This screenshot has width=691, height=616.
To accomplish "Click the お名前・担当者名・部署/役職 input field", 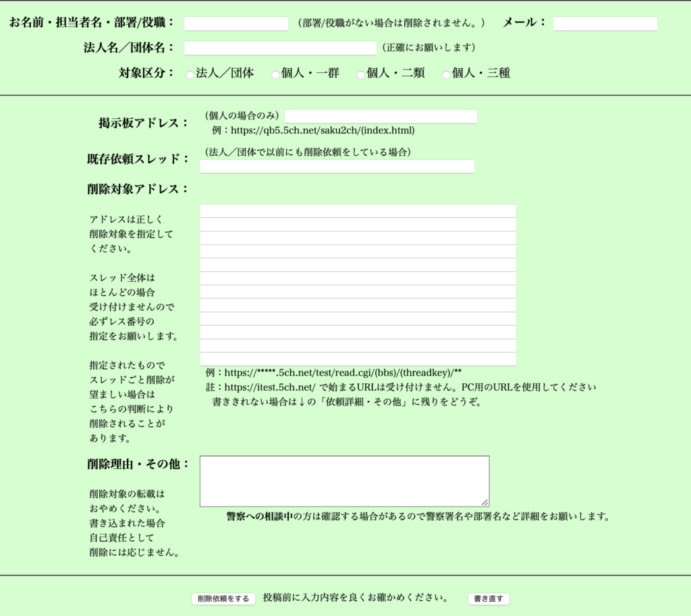I will coord(235,23).
